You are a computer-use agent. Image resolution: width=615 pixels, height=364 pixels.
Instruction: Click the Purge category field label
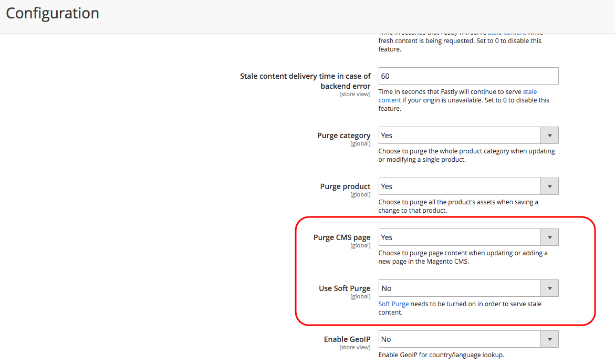[343, 136]
